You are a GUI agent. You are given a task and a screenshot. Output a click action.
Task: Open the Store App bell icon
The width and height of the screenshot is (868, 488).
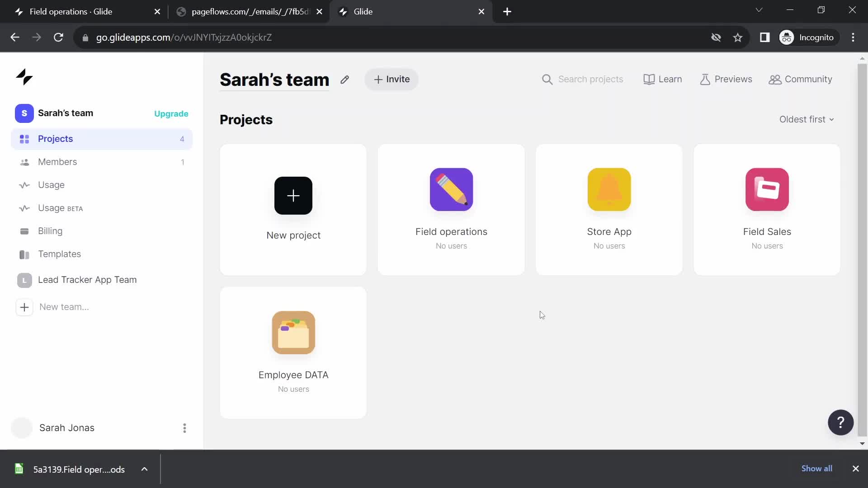coord(609,189)
